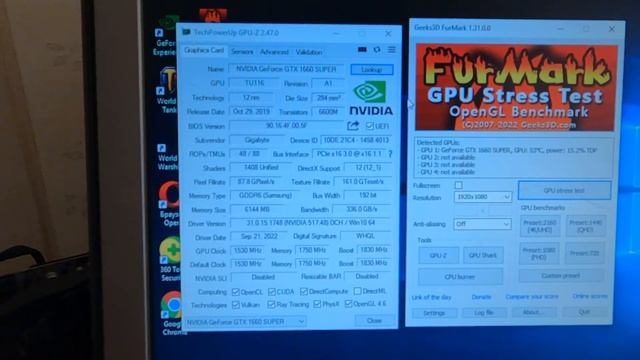The width and height of the screenshot is (640, 360).
Task: Toggle the OpenGL 4.6 checkbox
Action: 348,304
